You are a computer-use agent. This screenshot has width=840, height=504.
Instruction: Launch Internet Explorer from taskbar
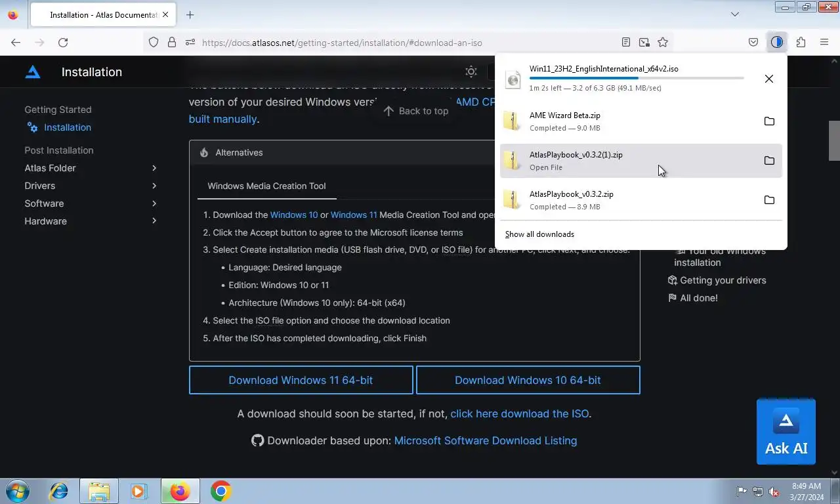pyautogui.click(x=59, y=491)
